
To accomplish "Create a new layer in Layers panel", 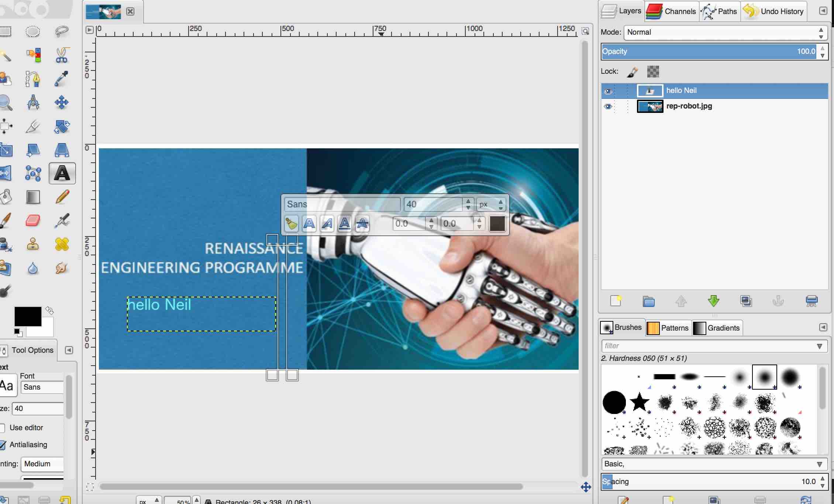I will coord(616,301).
